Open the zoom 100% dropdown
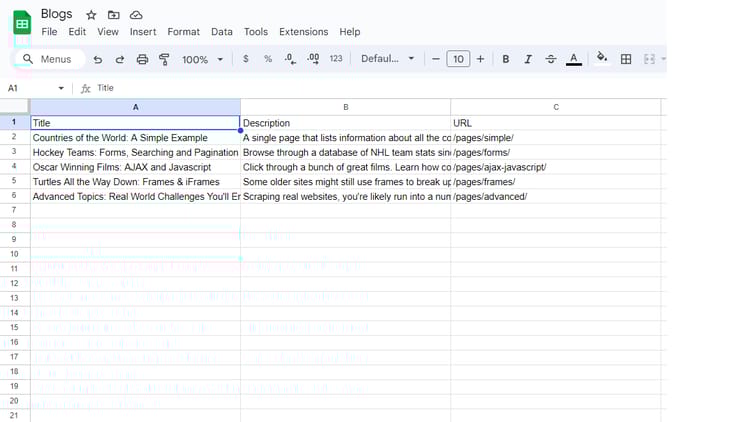 202,59
